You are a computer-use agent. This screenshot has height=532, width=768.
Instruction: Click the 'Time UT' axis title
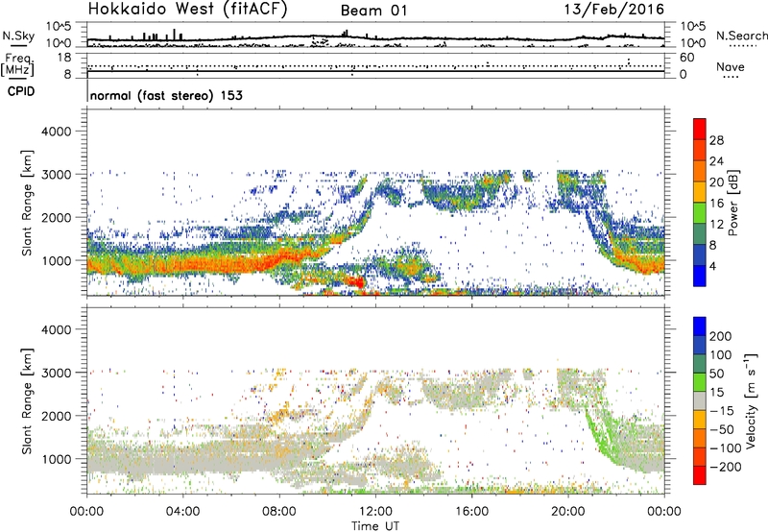click(x=375, y=526)
